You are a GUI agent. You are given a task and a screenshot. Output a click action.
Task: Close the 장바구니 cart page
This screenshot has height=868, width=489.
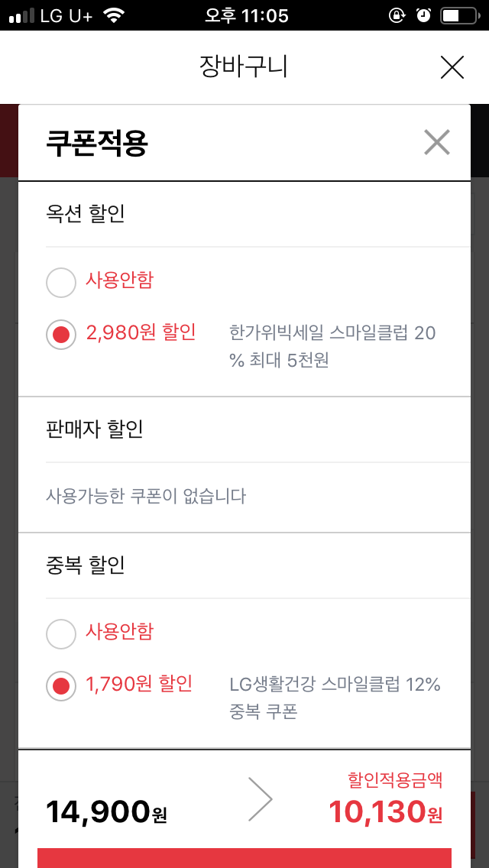point(452,68)
